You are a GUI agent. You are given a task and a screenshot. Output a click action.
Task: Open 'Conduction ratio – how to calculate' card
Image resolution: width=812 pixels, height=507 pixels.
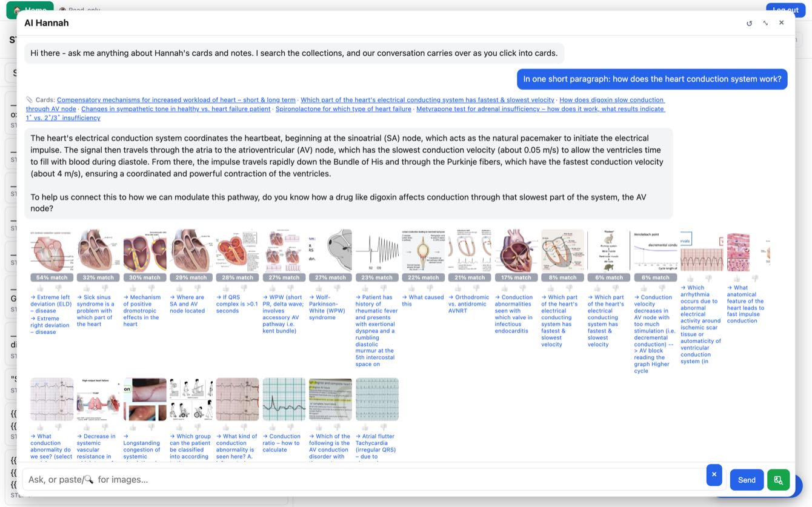click(x=282, y=443)
